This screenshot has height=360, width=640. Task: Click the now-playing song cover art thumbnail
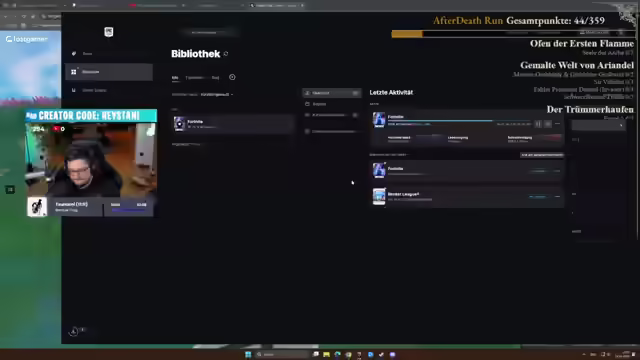[37, 207]
